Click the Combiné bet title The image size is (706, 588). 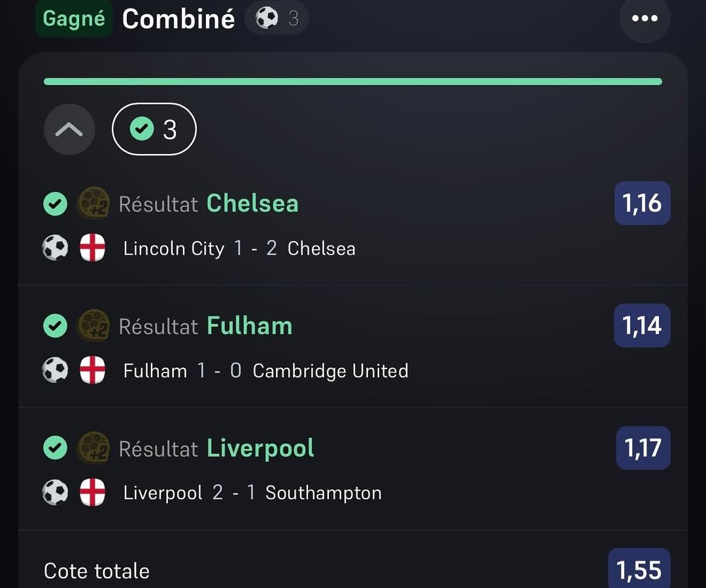[x=178, y=19]
